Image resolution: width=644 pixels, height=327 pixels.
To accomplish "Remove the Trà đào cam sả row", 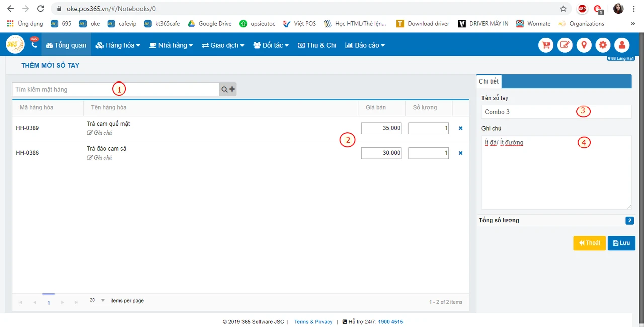I will pyautogui.click(x=460, y=153).
